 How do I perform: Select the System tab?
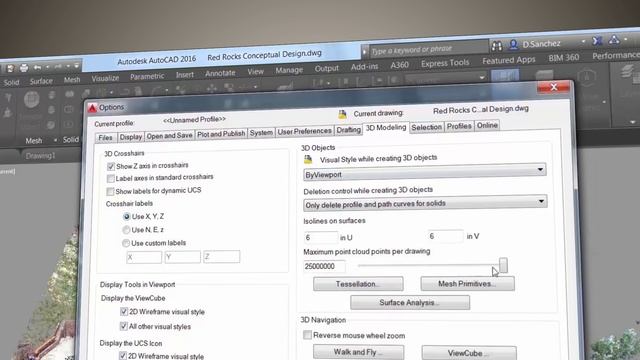(261, 132)
